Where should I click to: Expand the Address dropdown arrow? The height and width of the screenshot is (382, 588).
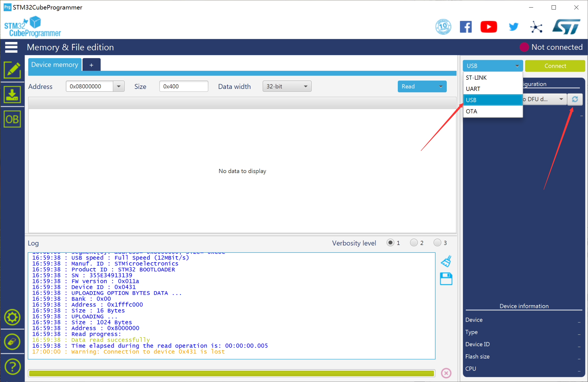point(119,86)
